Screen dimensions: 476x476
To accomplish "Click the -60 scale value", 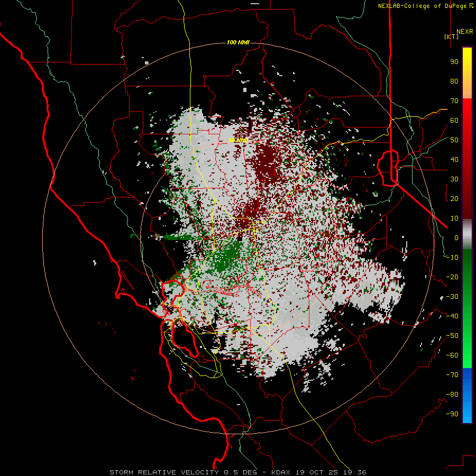I will 452,355.
